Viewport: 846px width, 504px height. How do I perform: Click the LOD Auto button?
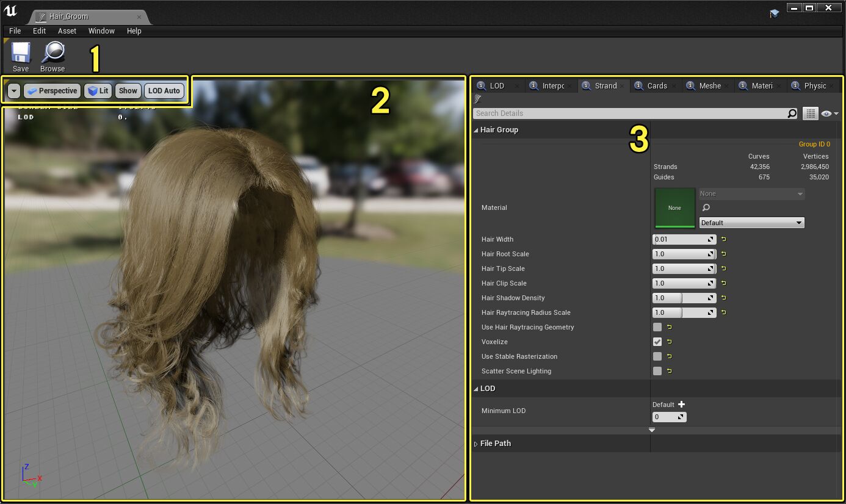coord(164,91)
